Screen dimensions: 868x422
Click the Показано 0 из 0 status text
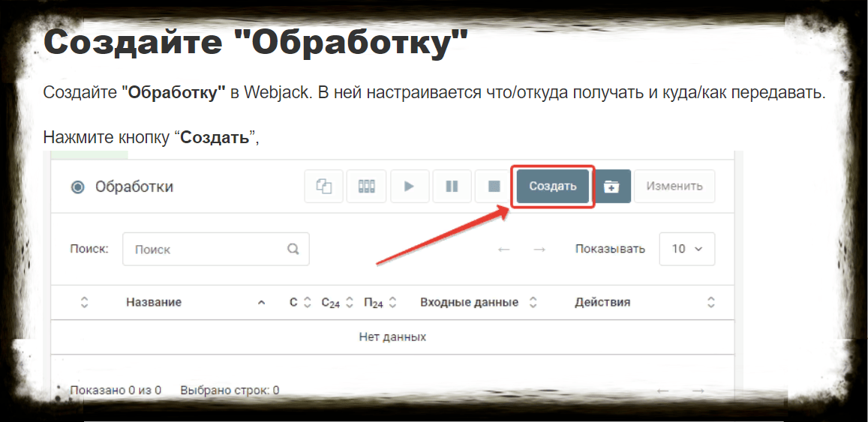pos(115,391)
